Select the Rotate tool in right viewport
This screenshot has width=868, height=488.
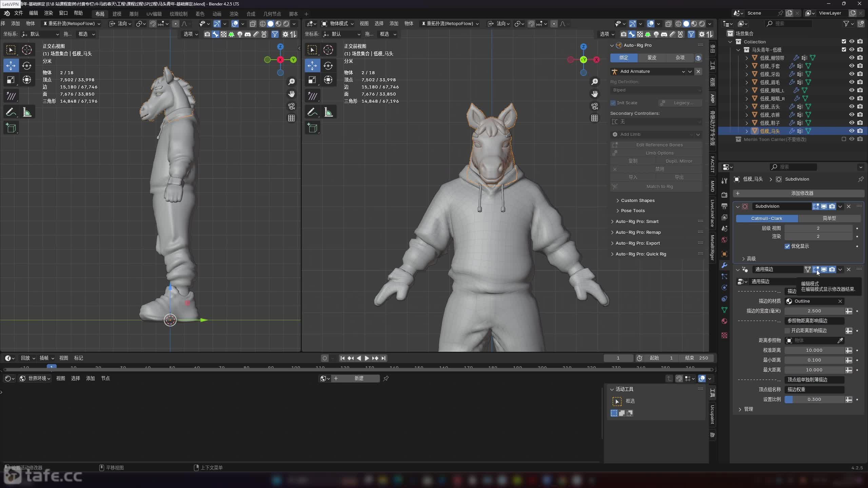click(328, 65)
